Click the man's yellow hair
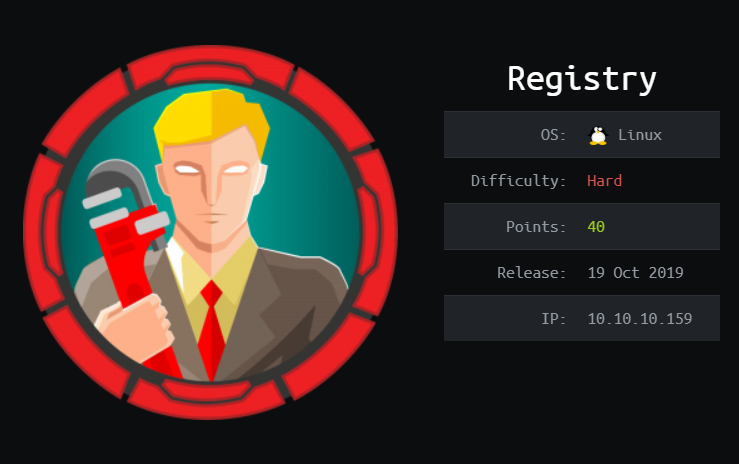 212,120
